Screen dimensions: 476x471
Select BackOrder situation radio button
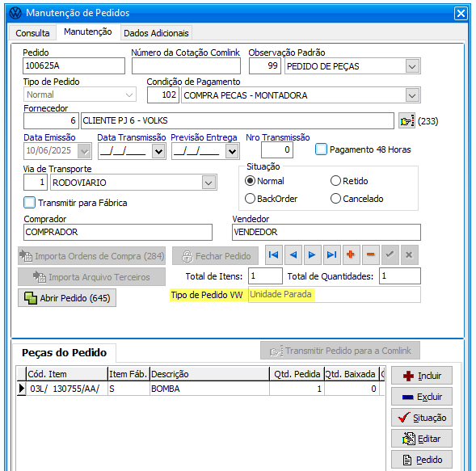click(250, 199)
